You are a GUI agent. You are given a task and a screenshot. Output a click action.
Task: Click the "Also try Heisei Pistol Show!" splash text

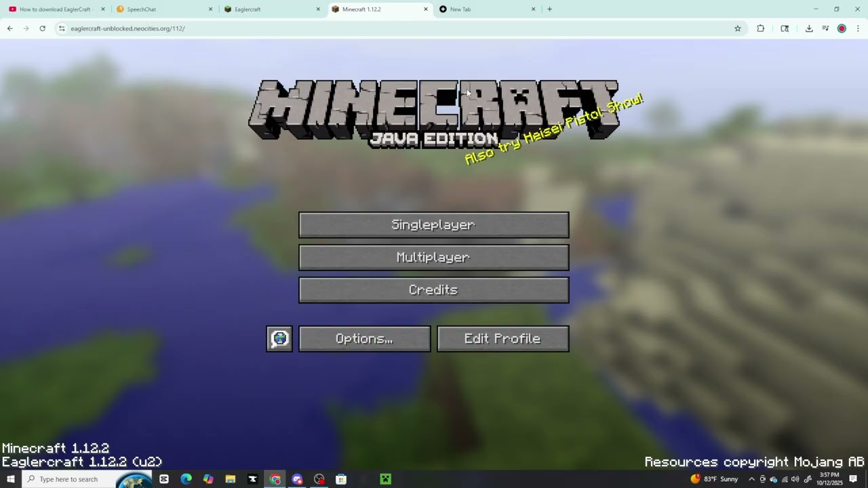point(554,129)
